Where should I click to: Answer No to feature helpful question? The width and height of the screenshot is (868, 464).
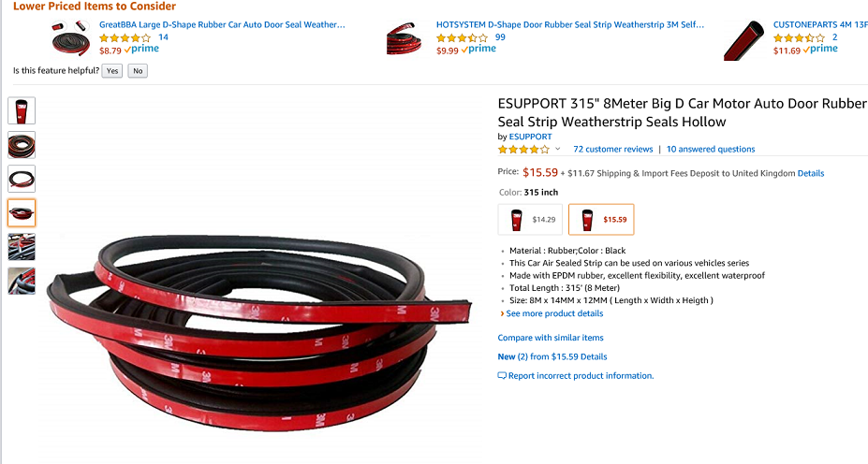pyautogui.click(x=138, y=71)
